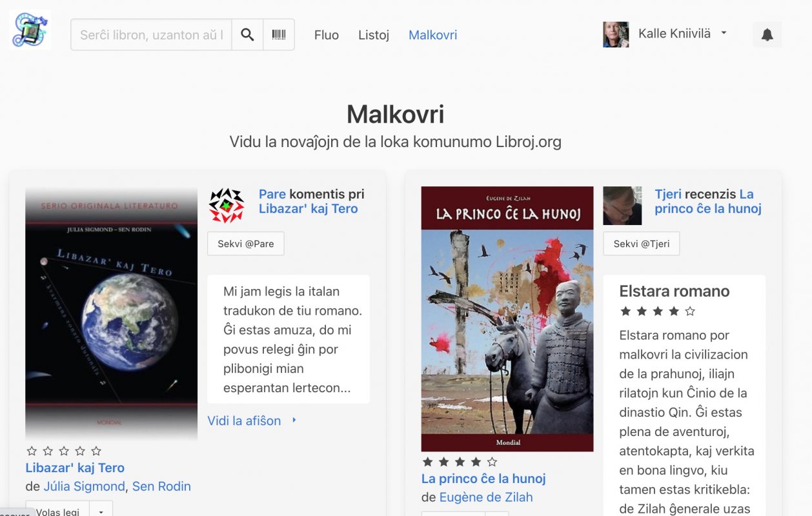Image resolution: width=812 pixels, height=516 pixels.
Task: Click the Sekvi @Pare button
Action: 246,244
